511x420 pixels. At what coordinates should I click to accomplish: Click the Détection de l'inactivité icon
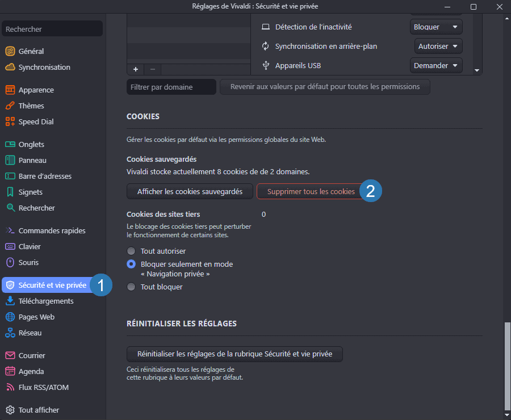[266, 27]
